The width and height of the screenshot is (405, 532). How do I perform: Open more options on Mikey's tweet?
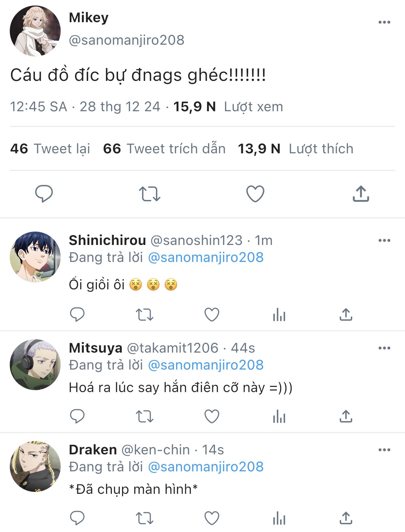384,22
